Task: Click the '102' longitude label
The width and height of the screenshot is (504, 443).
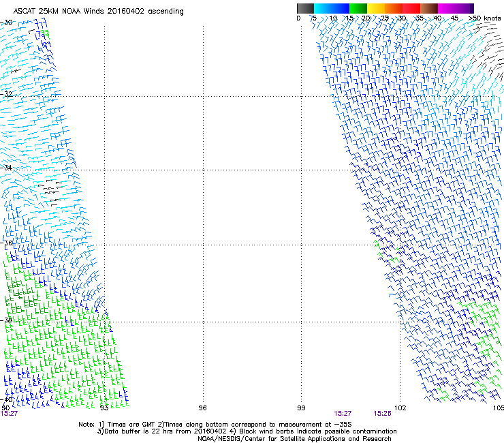Action: [400, 408]
